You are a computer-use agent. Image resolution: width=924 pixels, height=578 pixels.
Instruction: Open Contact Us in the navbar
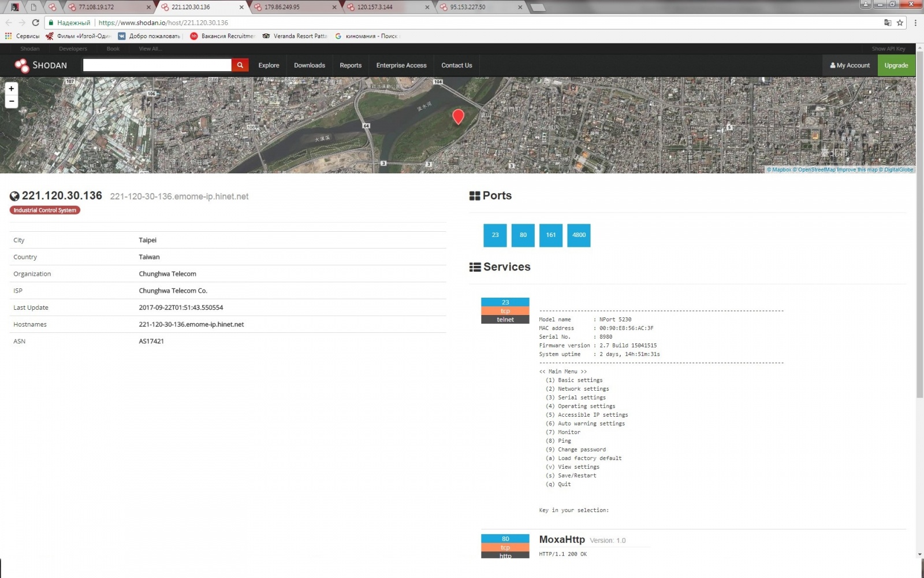[457, 65]
